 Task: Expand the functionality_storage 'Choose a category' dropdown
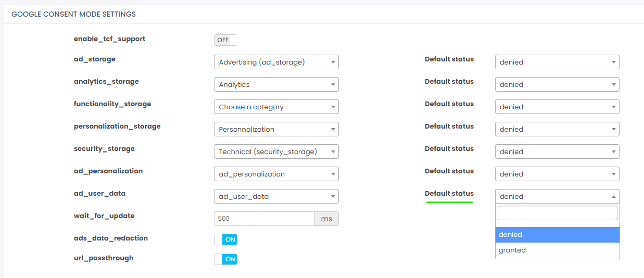[x=276, y=107]
